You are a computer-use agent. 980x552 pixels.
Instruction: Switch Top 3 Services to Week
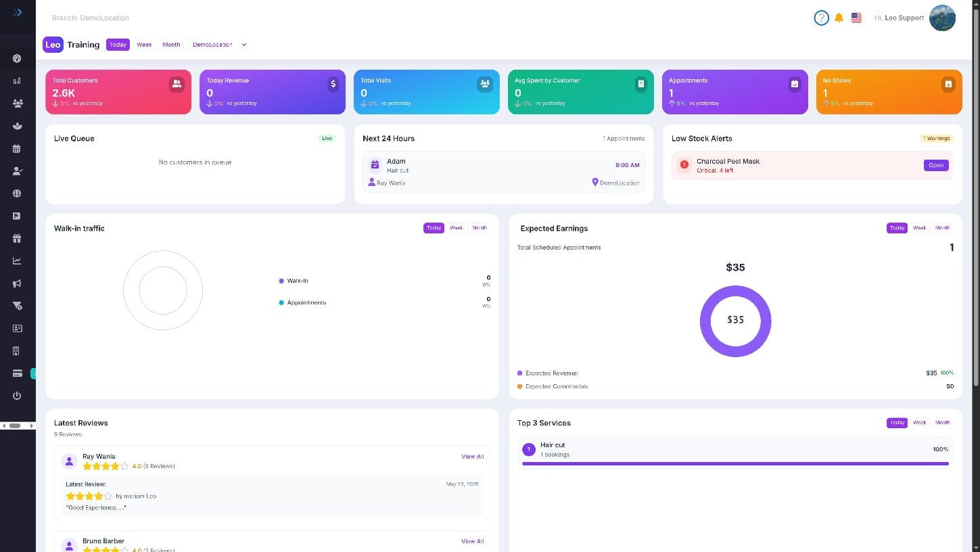click(920, 423)
